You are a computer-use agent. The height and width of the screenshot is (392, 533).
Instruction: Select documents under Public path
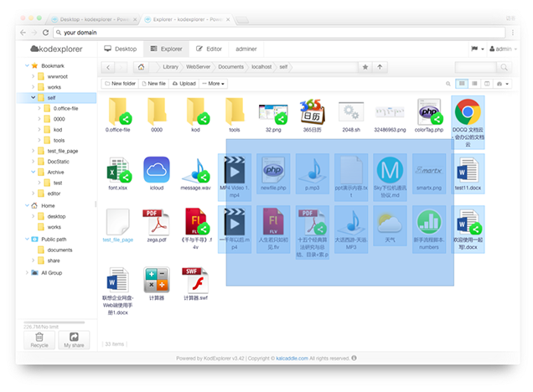click(x=60, y=250)
